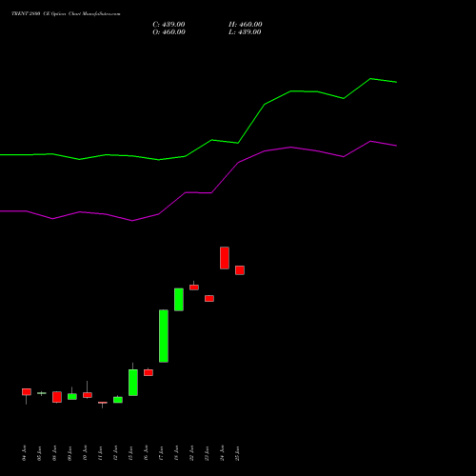Click the '25 Jun' date label
476x476 pixels.
[238, 453]
